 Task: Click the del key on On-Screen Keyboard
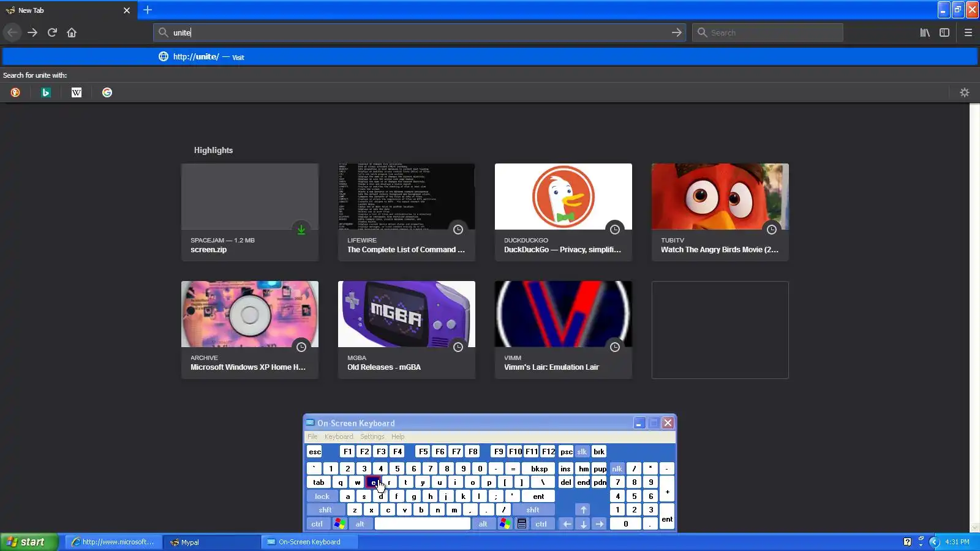pos(566,482)
